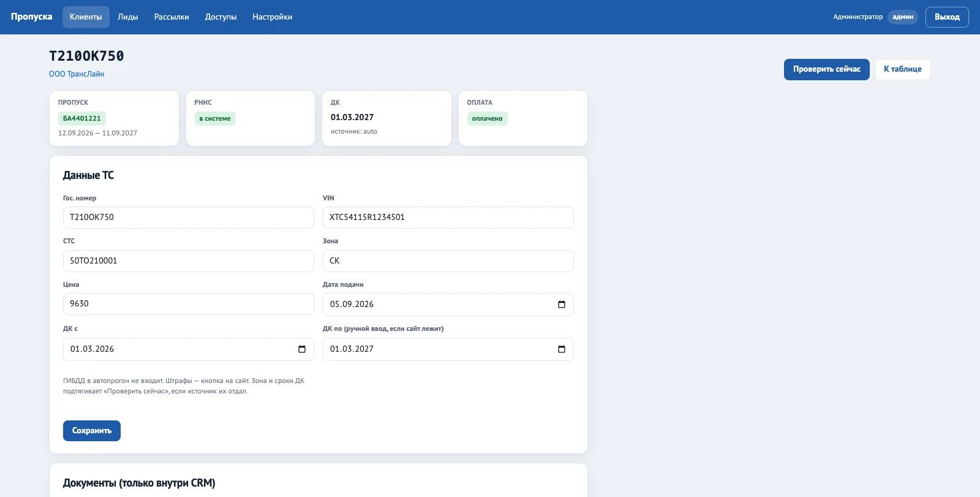The image size is (980, 497).
Task: Click the Данные ТС section heading
Action: (88, 175)
